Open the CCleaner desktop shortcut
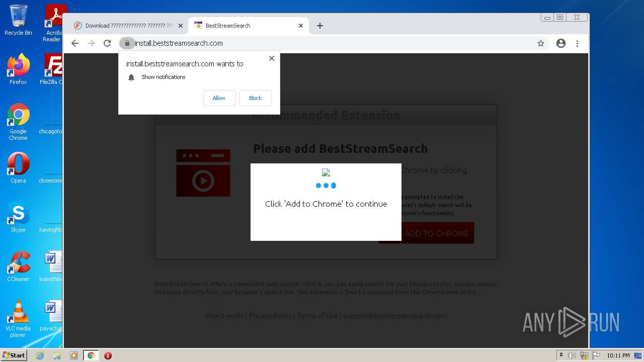The image size is (644, 362). point(18,266)
